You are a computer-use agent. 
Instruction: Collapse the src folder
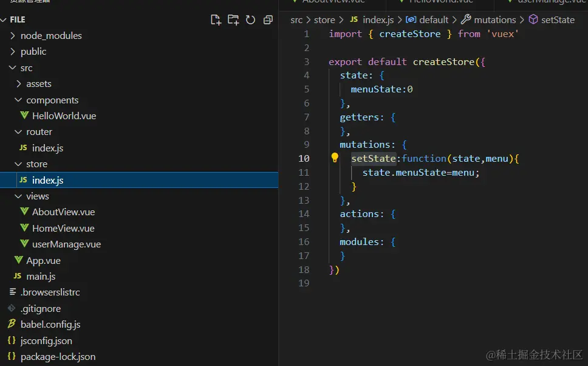(x=13, y=67)
